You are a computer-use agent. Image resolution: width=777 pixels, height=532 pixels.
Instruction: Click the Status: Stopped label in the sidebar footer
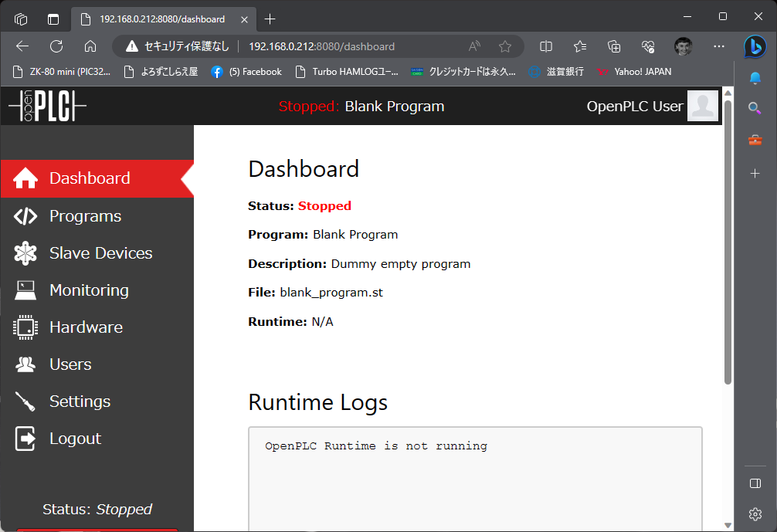[97, 509]
